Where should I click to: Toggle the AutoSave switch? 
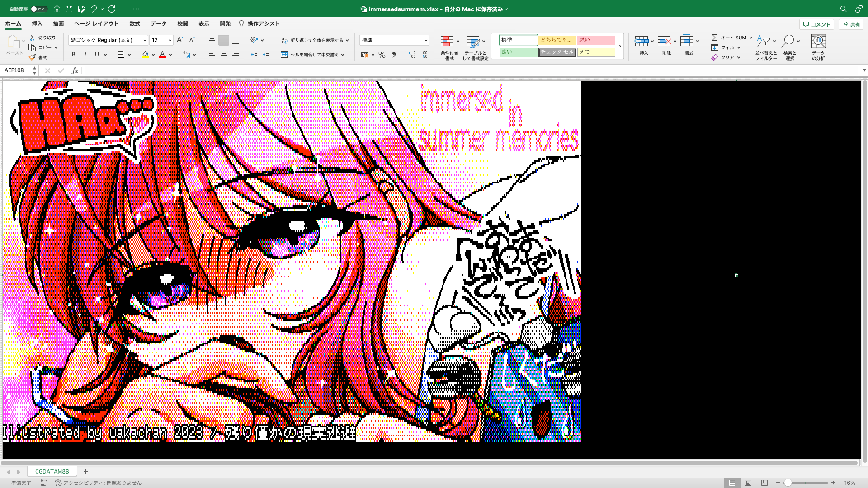[x=38, y=9]
